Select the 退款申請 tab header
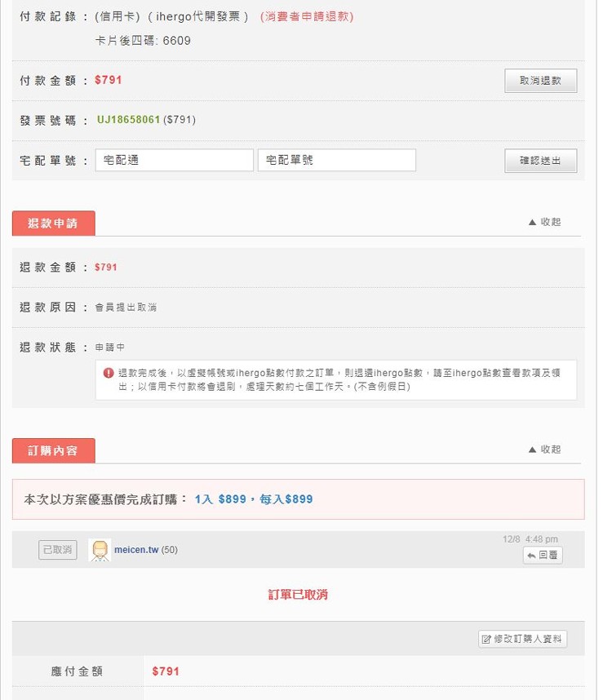Viewport: 612px width, 700px height. point(54,224)
